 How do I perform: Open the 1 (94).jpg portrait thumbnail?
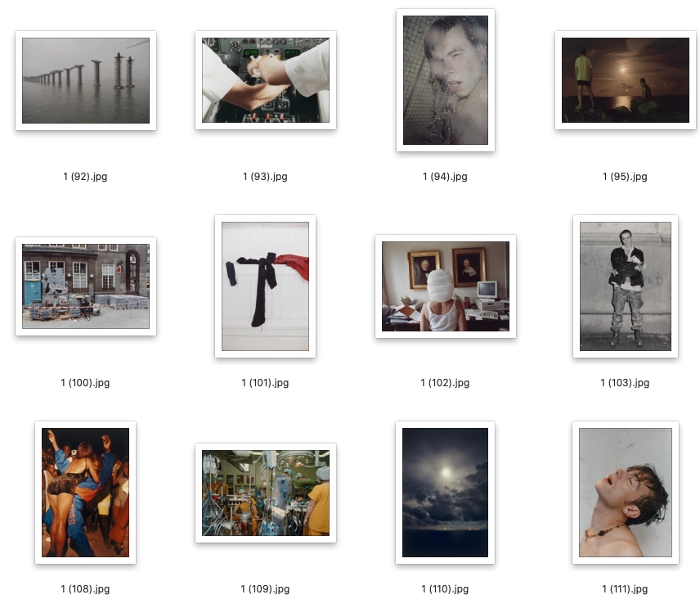446,80
